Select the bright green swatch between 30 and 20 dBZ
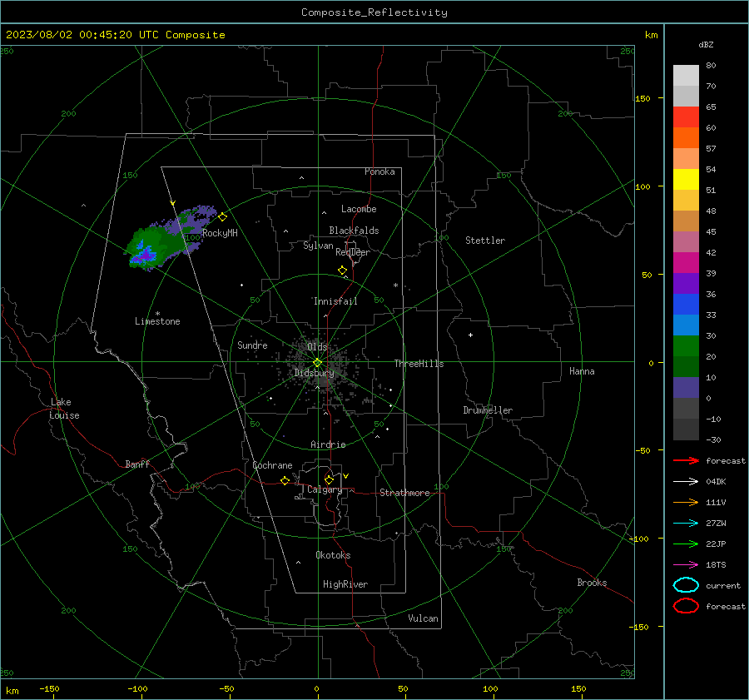This screenshot has width=749, height=700. (x=686, y=346)
